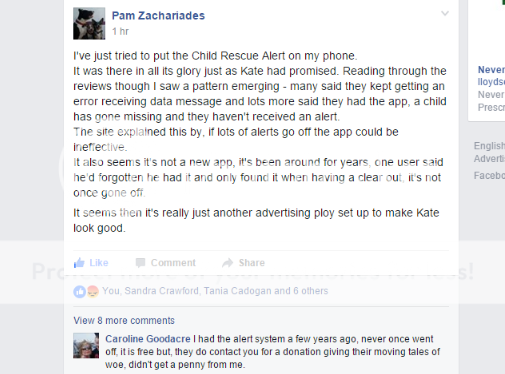Open post options chevron dropdown
505x374 pixels.
click(445, 13)
